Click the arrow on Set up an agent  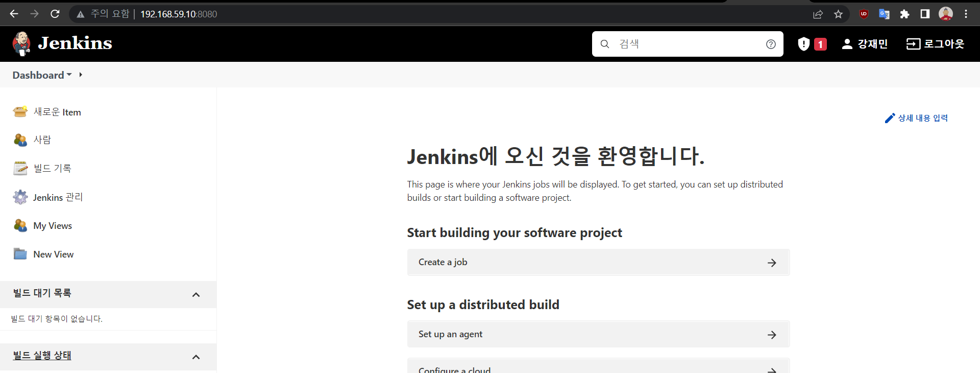click(x=772, y=335)
